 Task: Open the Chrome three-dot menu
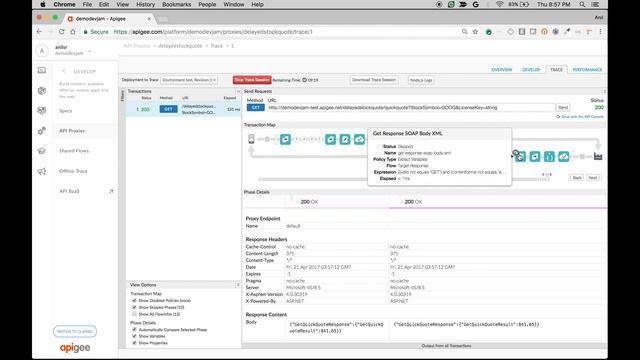click(600, 31)
